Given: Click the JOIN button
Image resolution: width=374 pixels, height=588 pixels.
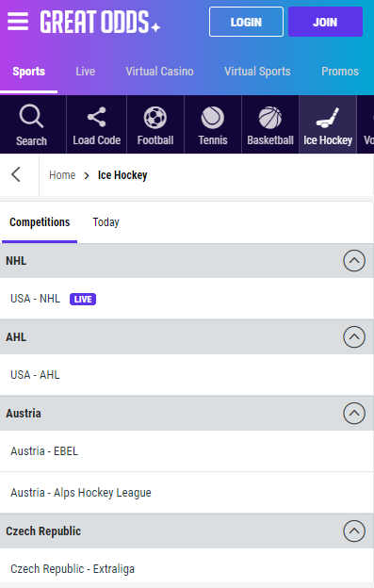Looking at the screenshot, I should [x=325, y=22].
